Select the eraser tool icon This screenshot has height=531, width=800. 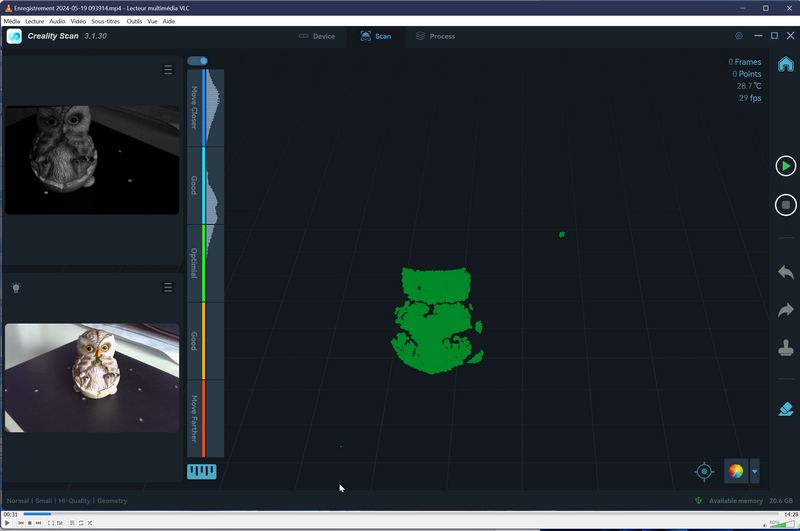[786, 409]
